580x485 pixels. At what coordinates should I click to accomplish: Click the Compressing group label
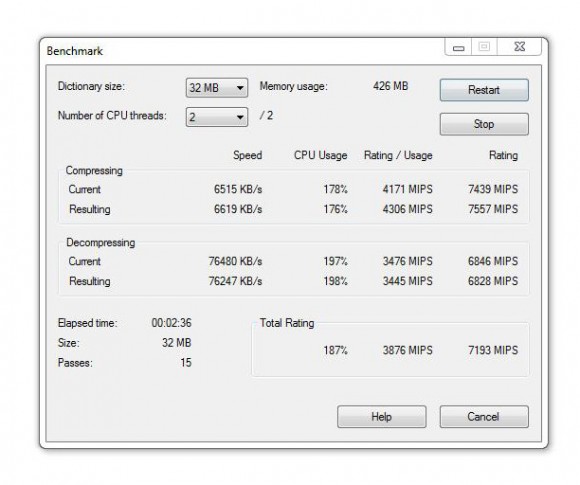94,171
